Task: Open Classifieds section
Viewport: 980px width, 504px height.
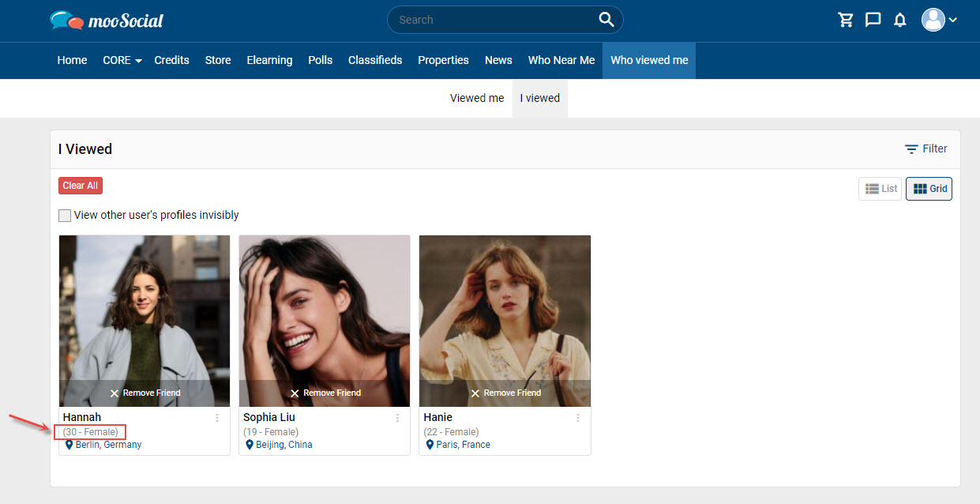Action: click(375, 60)
